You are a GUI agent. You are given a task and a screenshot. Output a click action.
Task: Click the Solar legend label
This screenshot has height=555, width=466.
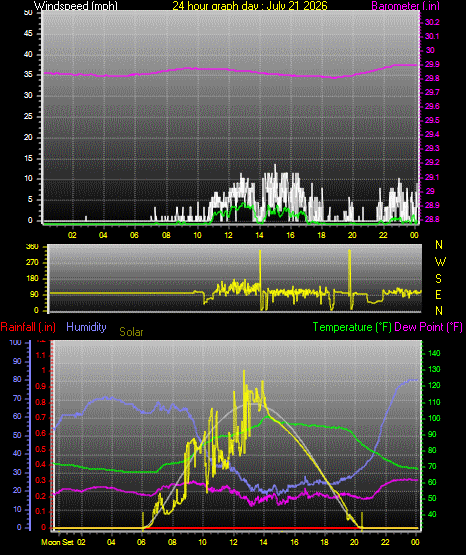coord(131,332)
